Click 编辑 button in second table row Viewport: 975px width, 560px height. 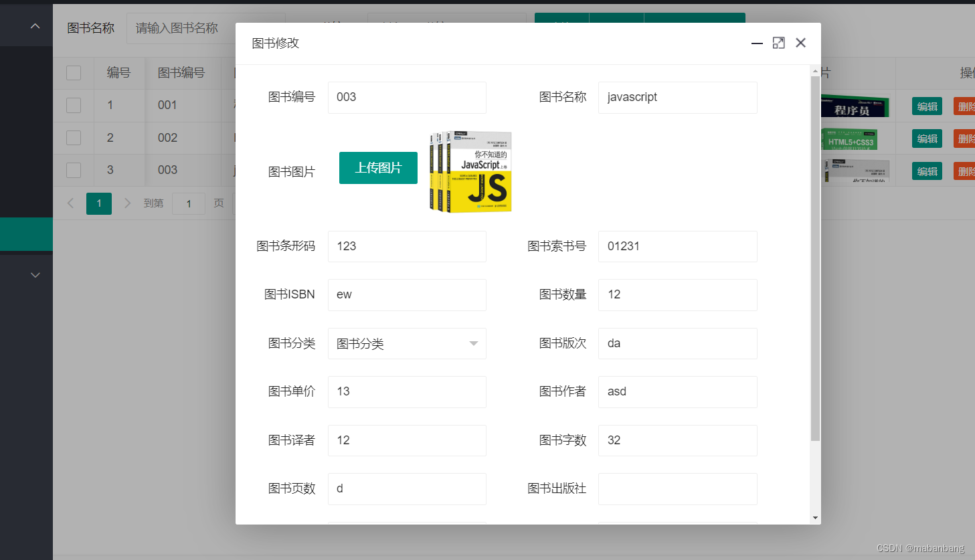(x=927, y=138)
